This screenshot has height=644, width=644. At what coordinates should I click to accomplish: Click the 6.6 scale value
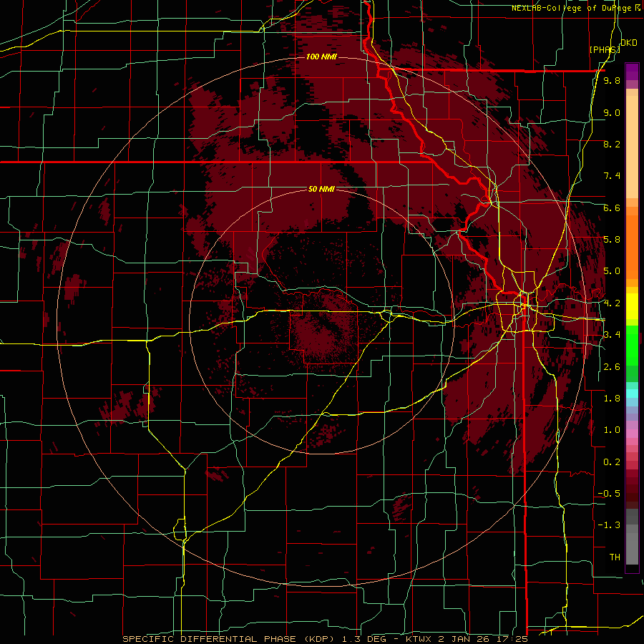coord(612,208)
